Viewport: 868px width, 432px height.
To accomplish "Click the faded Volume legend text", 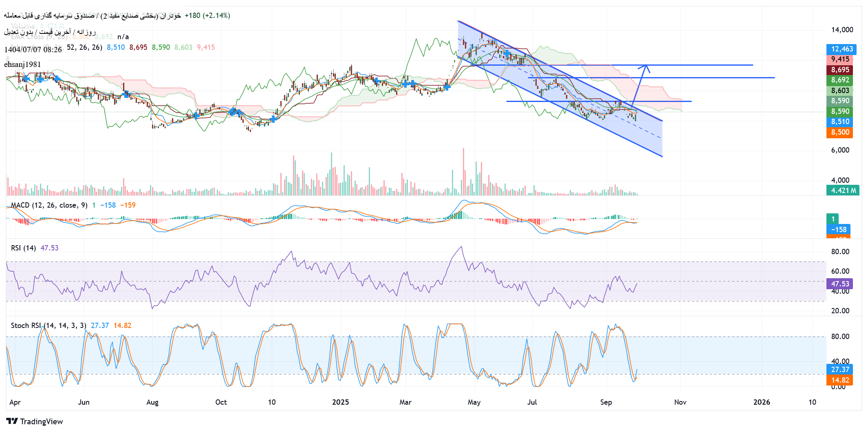I will (23, 26).
